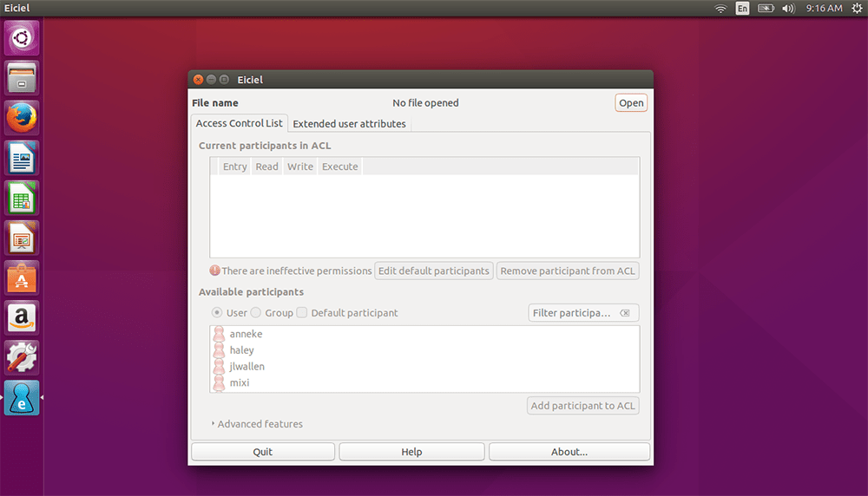This screenshot has width=868, height=496.
Task: Select the User radio button
Action: coord(217,313)
